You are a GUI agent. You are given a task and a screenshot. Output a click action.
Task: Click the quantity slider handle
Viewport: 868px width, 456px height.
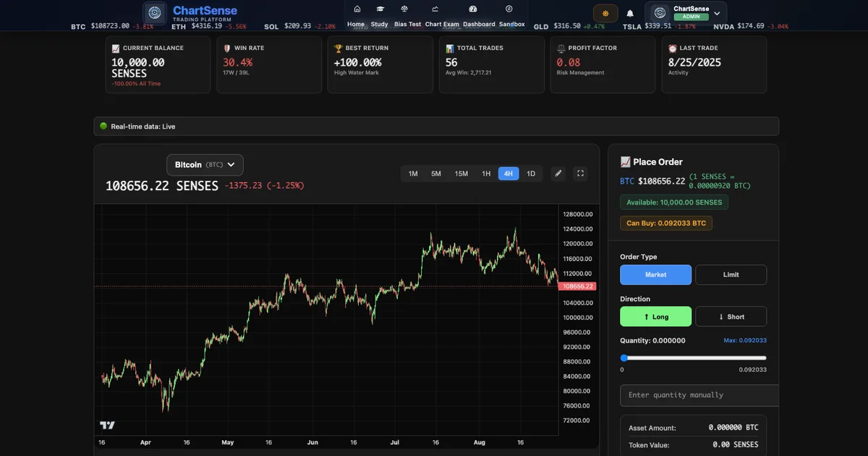point(624,358)
